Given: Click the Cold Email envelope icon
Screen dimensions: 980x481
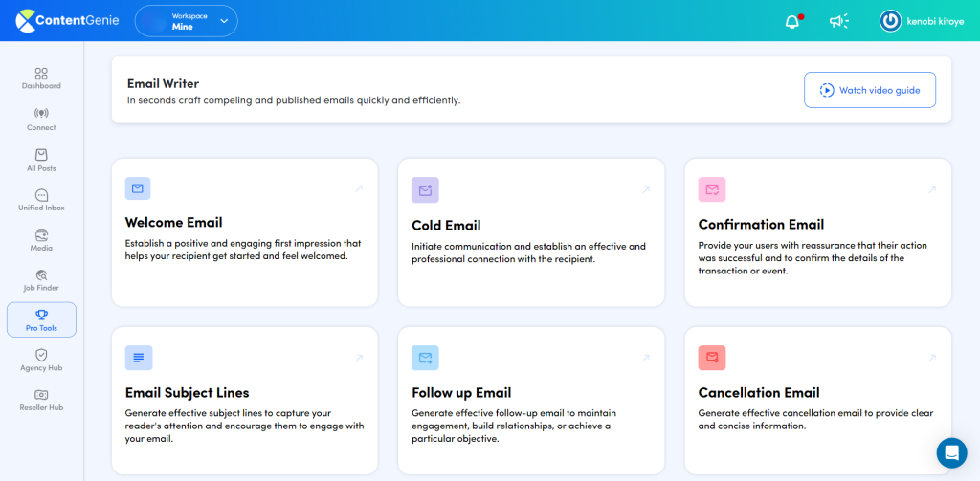Looking at the screenshot, I should (425, 190).
